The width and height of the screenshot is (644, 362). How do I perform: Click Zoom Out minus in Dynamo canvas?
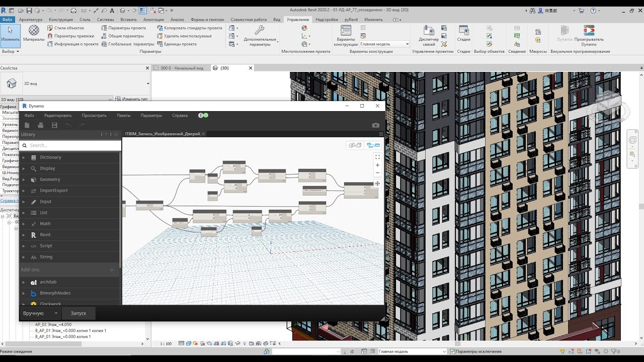pyautogui.click(x=377, y=173)
